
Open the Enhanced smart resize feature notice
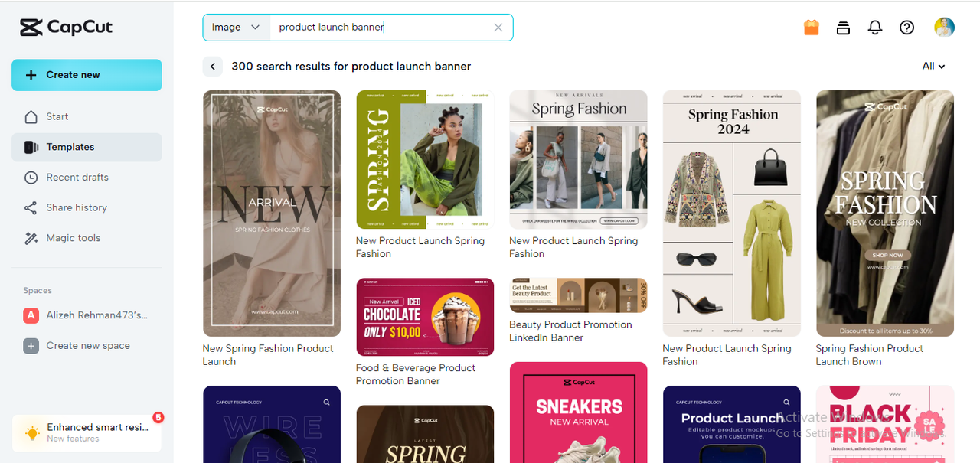[87, 432]
